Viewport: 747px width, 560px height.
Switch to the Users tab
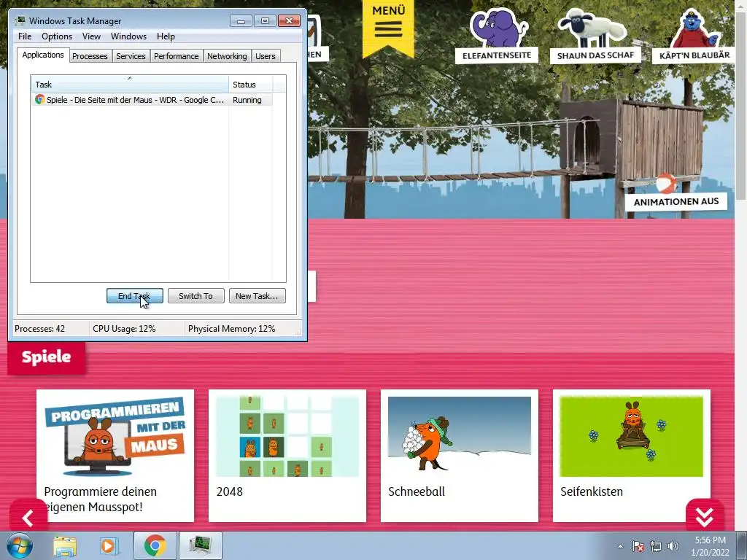[265, 56]
